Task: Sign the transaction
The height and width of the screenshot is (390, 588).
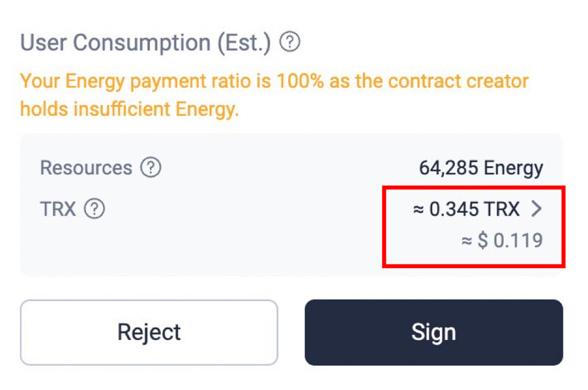Action: pos(434,332)
